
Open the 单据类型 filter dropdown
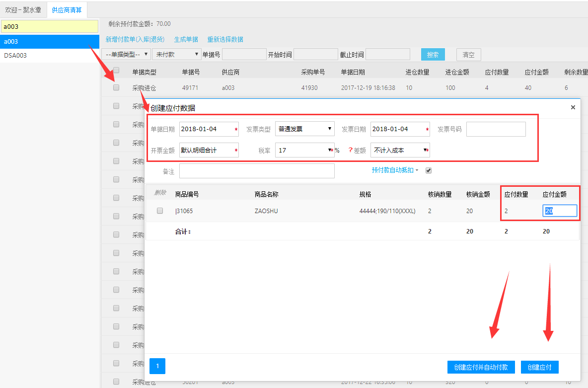126,55
